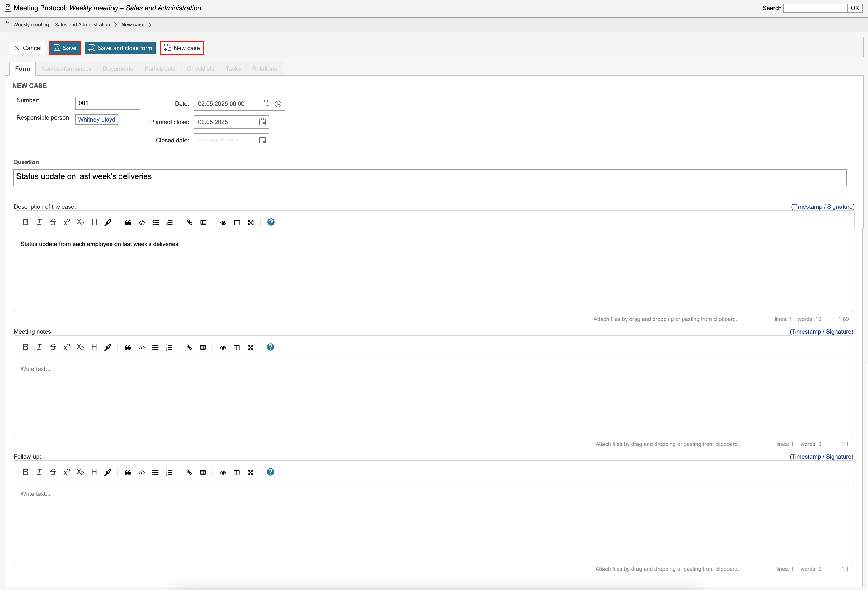Expand breadcrumb chevron after New case
The image size is (868, 590).
pos(150,25)
